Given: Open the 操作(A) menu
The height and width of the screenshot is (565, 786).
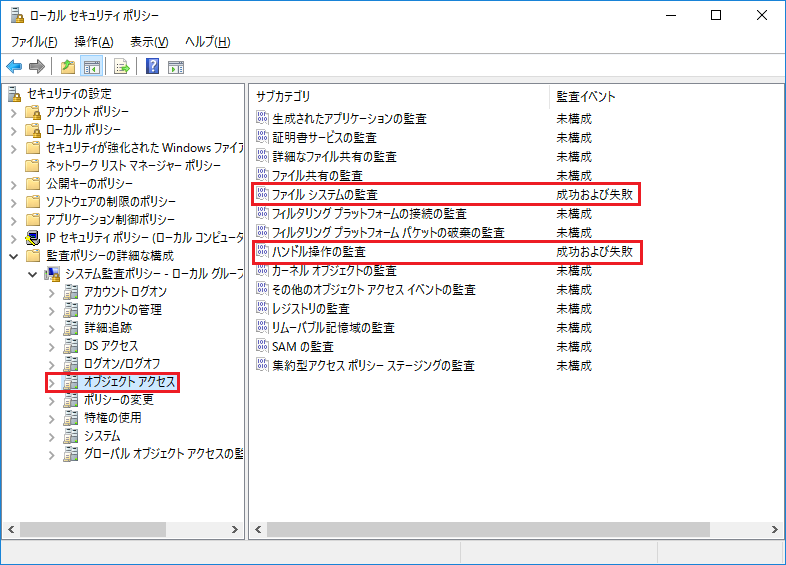Looking at the screenshot, I should pyautogui.click(x=94, y=42).
